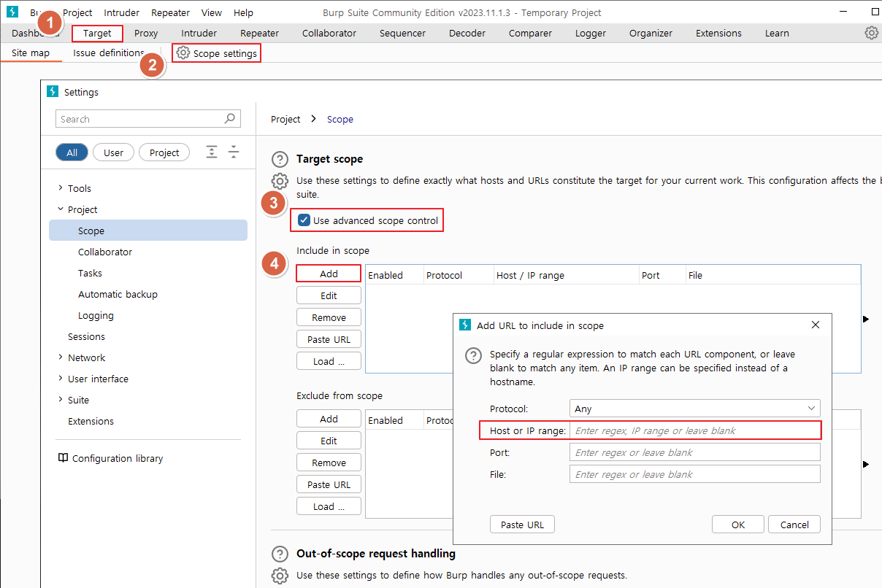
Task: Click OK in Add URL dialog
Action: click(x=738, y=525)
